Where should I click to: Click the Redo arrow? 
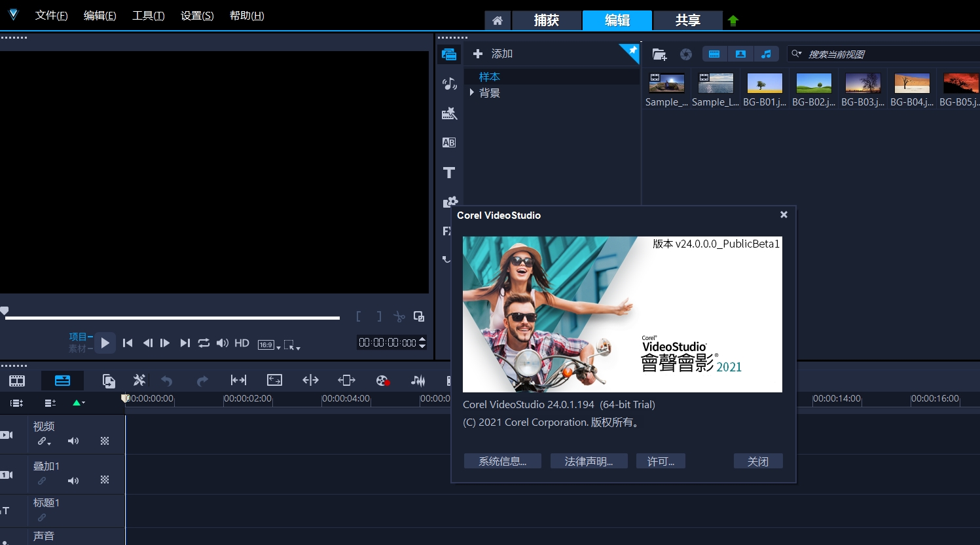coord(202,381)
